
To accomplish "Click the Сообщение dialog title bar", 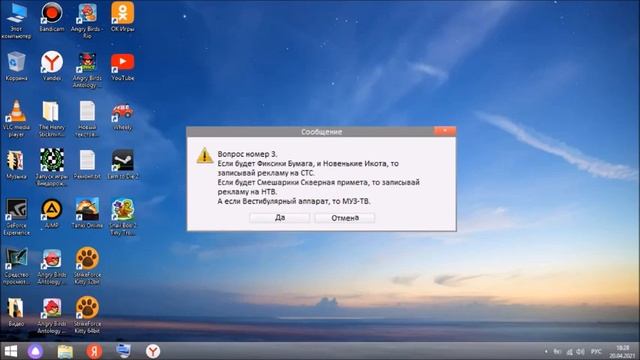I will coord(321,131).
